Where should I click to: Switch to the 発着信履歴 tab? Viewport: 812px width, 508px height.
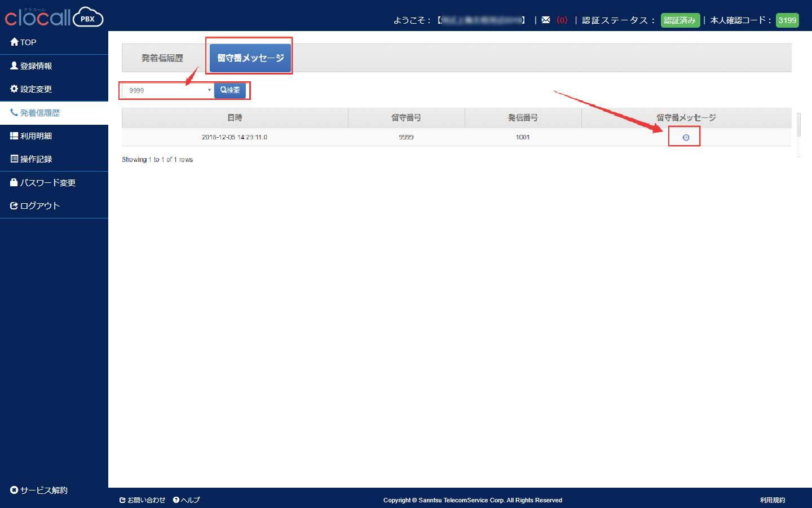(162, 58)
